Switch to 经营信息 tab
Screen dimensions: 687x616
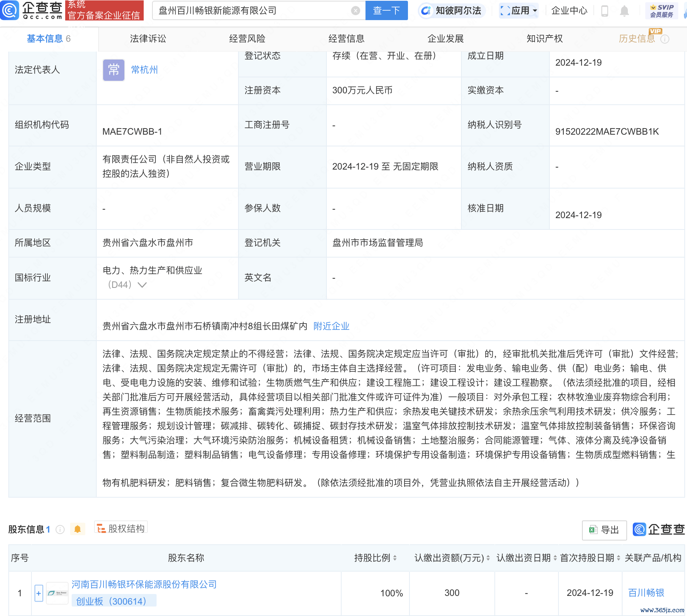click(x=347, y=39)
